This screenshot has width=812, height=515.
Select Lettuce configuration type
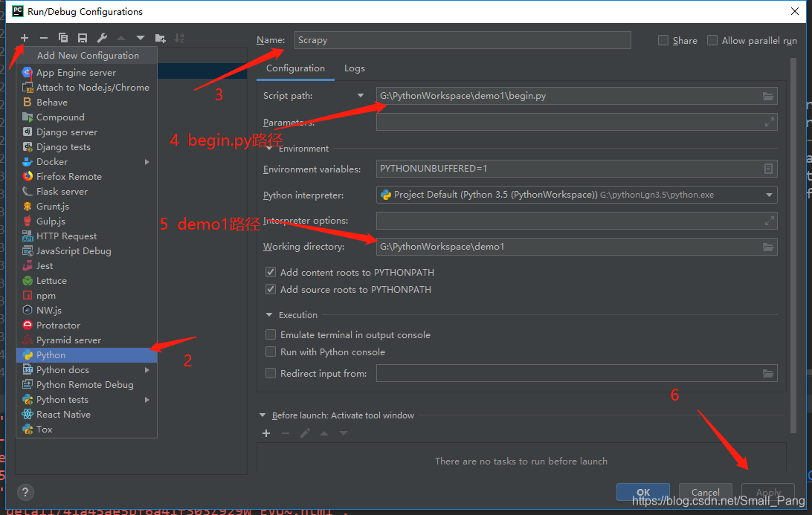tap(86, 280)
